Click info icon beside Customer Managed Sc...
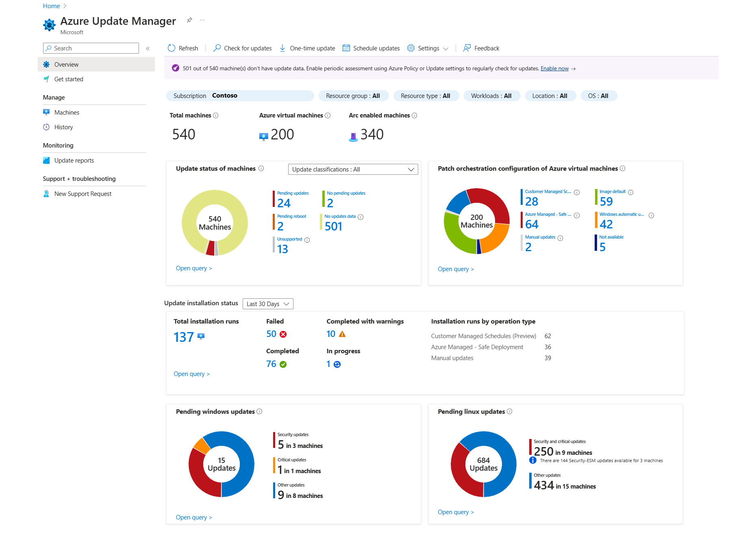 coord(577,192)
